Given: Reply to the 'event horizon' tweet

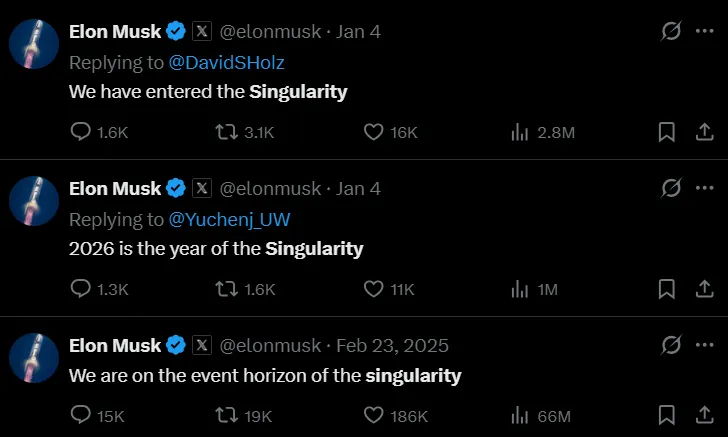Looking at the screenshot, I should point(82,415).
